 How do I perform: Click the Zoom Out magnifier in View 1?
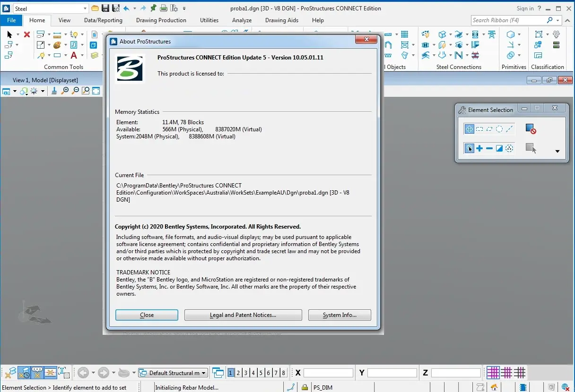pyautogui.click(x=75, y=91)
